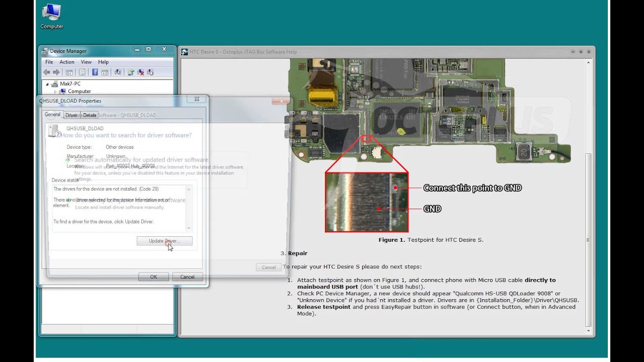Viewport: 644px width, 362px height.
Task: Click 'Search automatically for updated driver software' option
Action: [x=141, y=160]
